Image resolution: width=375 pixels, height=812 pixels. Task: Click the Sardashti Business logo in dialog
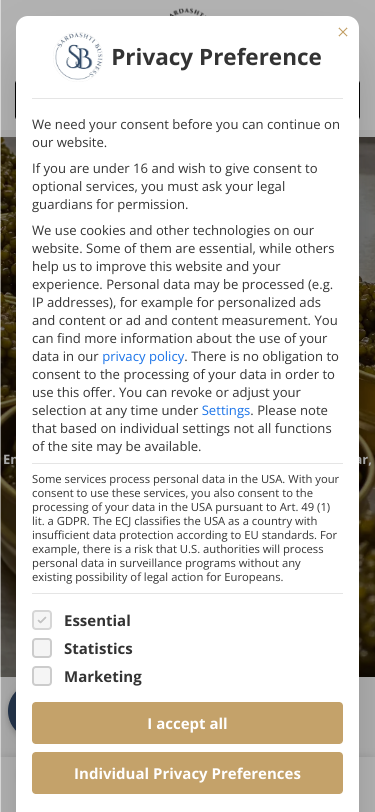79,56
